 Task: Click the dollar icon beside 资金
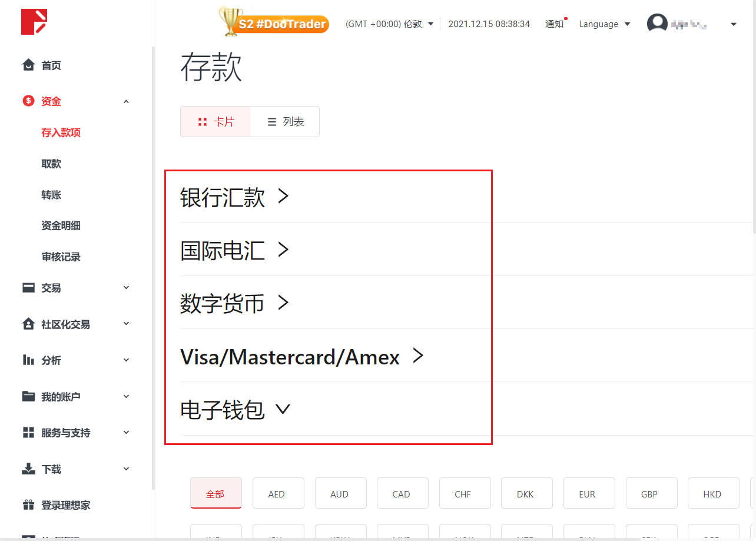coord(28,101)
